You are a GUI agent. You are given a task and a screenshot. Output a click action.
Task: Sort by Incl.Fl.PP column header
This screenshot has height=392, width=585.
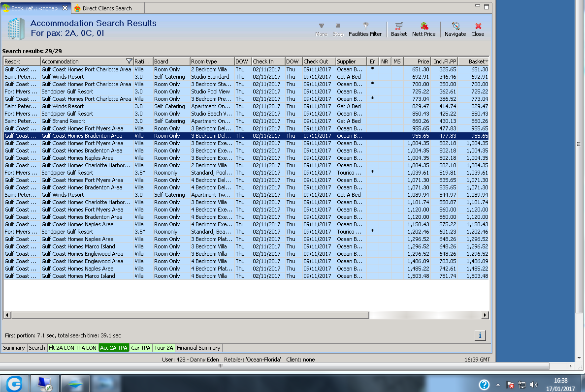tap(445, 61)
